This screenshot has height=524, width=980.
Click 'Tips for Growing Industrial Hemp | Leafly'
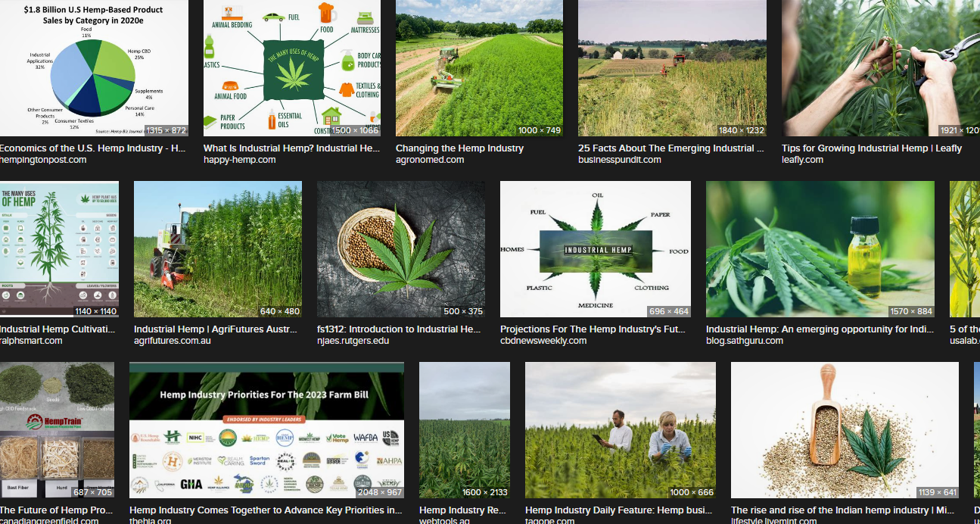(872, 148)
